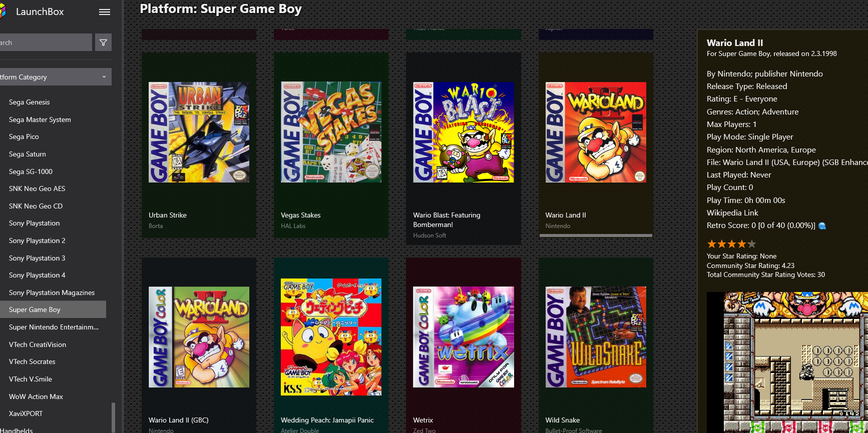
Task: Select VTech V.Smile platform
Action: coord(31,379)
